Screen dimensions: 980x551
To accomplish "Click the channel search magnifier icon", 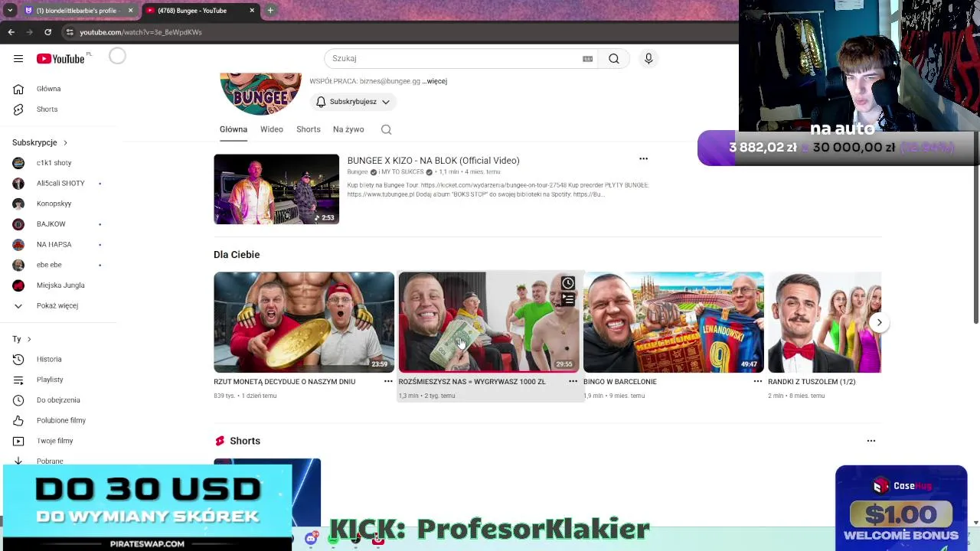I will (387, 129).
